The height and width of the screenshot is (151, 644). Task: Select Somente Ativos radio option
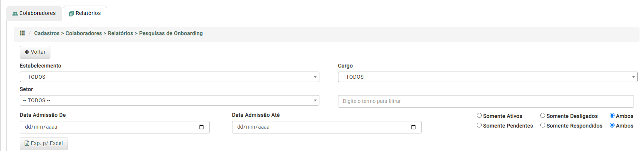(x=479, y=116)
